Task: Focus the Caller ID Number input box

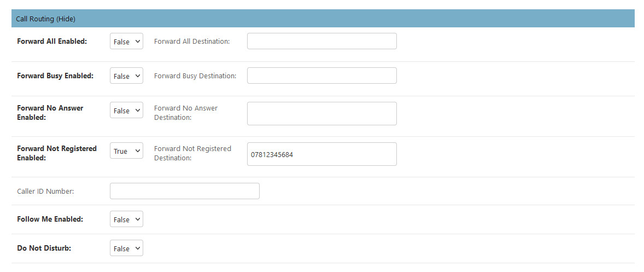Action: (184, 191)
